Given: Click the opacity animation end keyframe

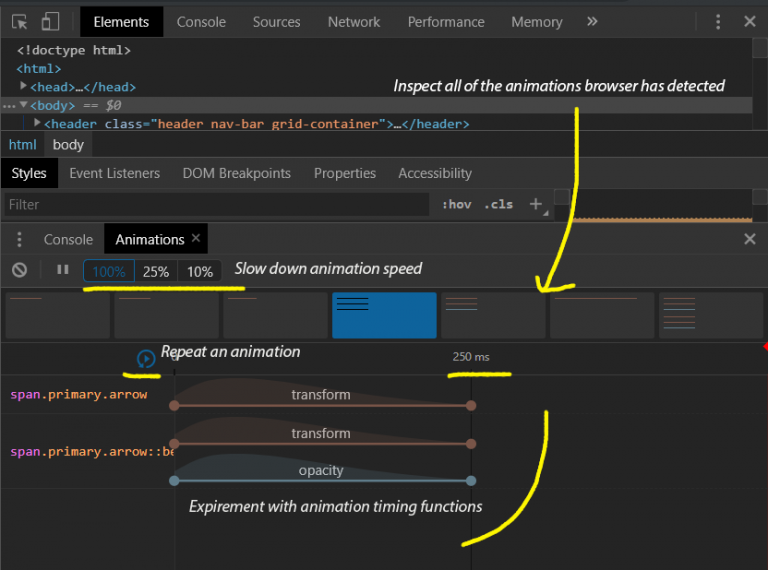Looking at the screenshot, I should click(x=471, y=481).
